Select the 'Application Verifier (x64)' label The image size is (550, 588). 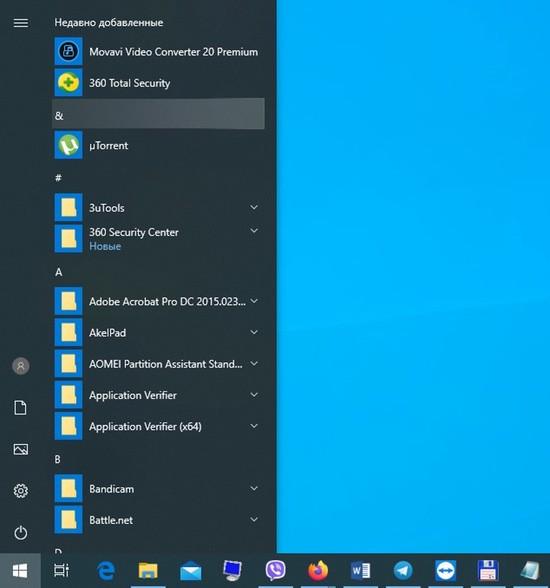click(x=145, y=427)
